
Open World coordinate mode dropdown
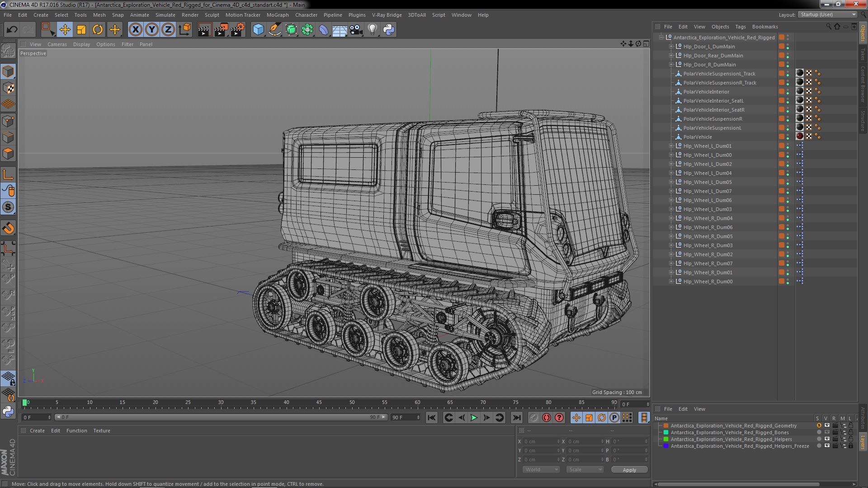coord(541,469)
